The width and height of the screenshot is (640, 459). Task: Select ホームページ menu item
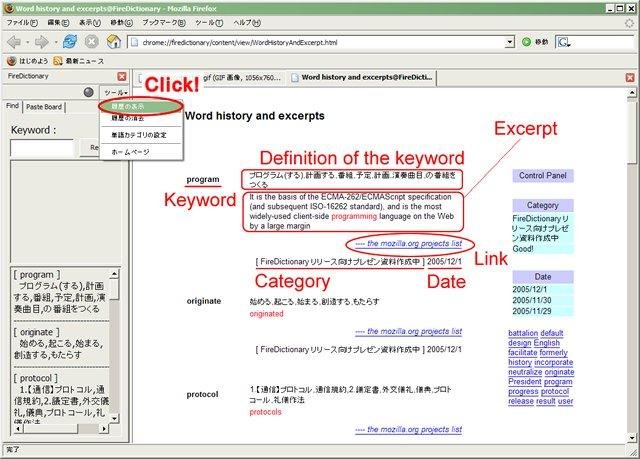coord(140,152)
